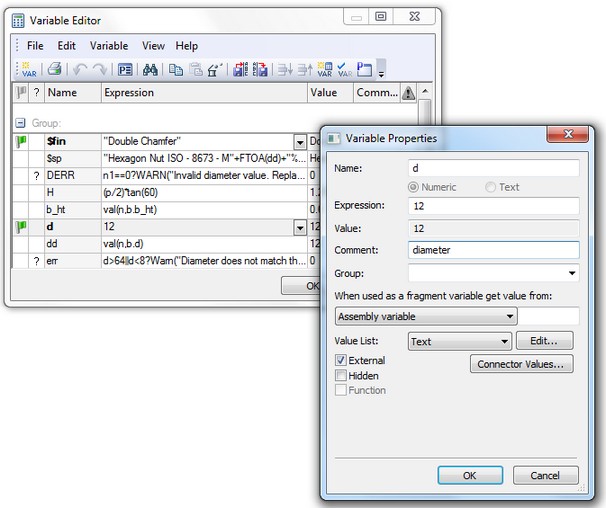Click the scrollbar up arrow in variable list
Screen dimensions: 606x508
[x=425, y=91]
